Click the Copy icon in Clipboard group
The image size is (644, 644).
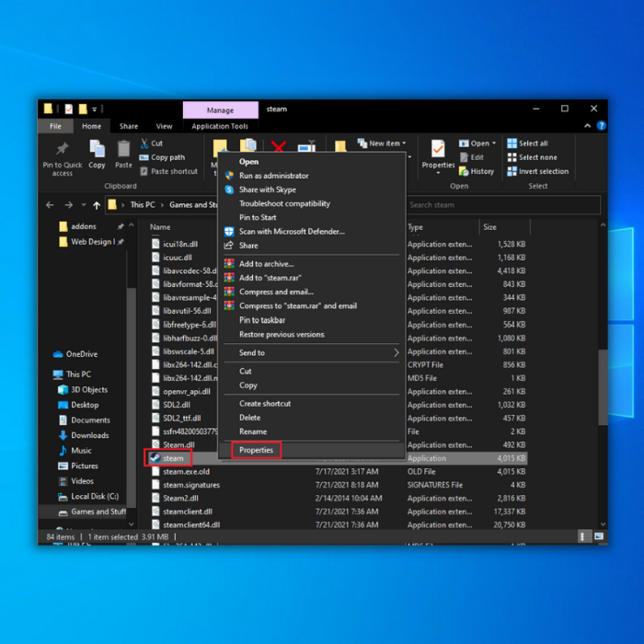97,149
